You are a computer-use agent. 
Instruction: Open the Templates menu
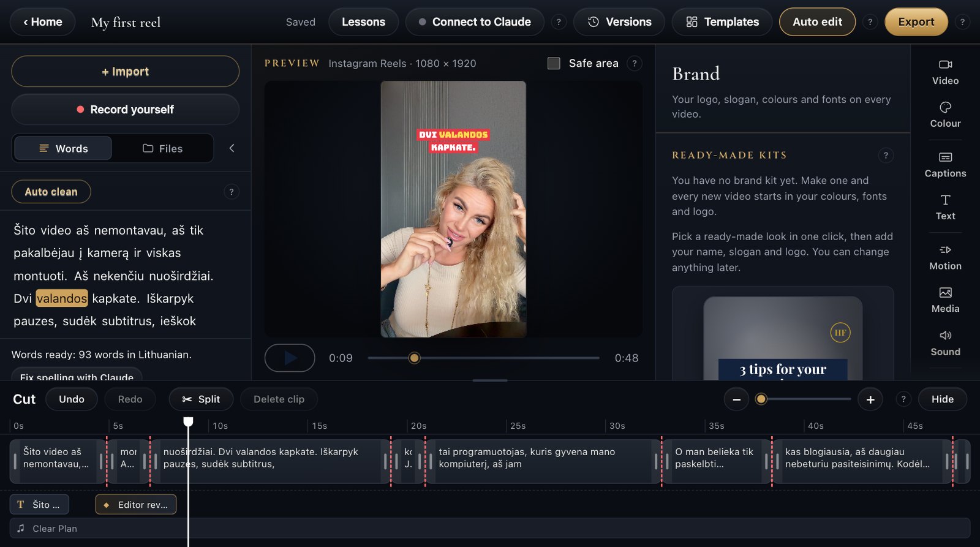pos(722,22)
